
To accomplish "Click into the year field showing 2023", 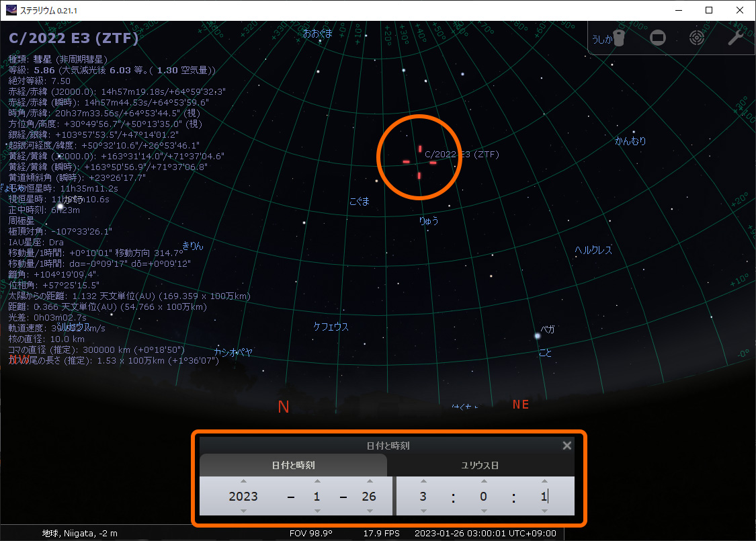I will [x=243, y=496].
